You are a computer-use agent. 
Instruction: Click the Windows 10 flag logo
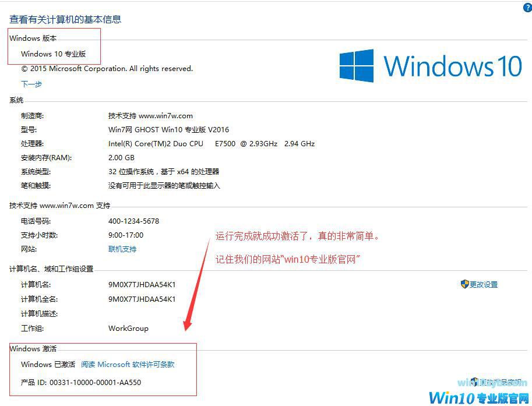(356, 65)
